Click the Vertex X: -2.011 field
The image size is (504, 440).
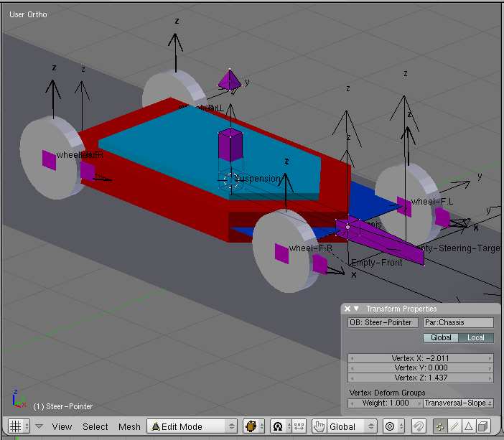tap(421, 358)
